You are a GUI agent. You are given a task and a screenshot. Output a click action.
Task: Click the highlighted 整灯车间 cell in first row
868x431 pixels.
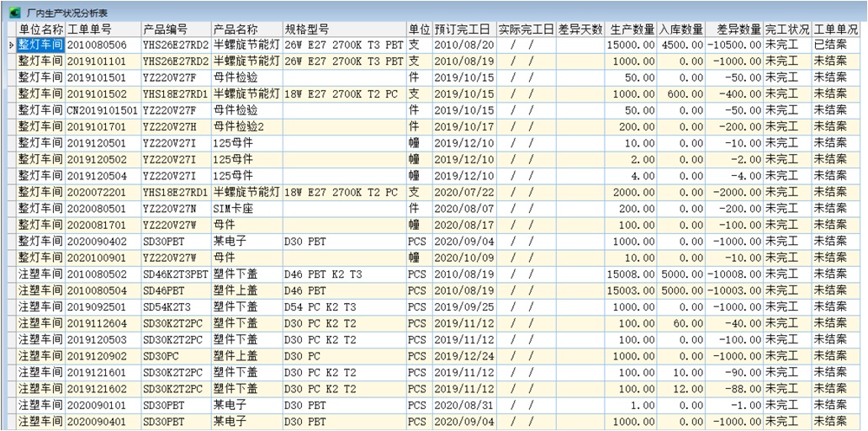[41, 45]
